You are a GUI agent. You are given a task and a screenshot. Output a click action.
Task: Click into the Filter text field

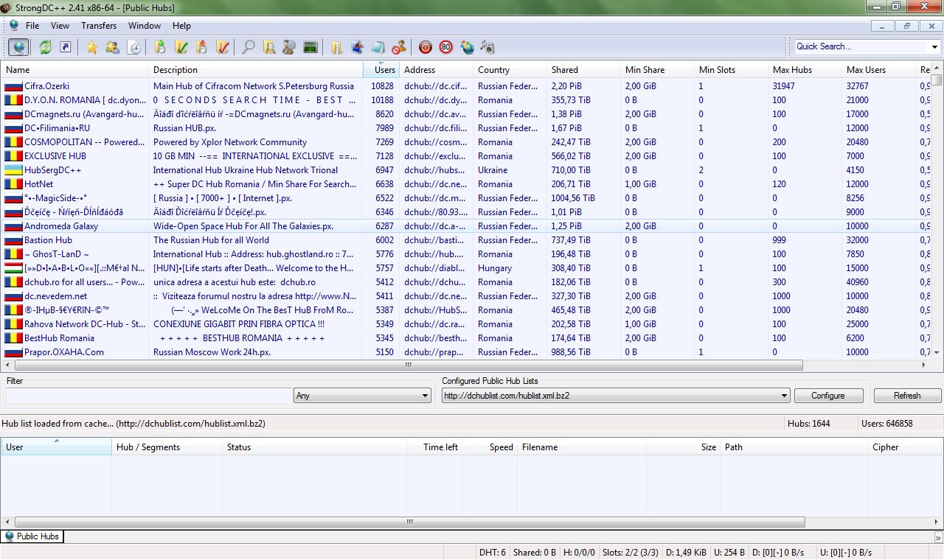click(149, 396)
